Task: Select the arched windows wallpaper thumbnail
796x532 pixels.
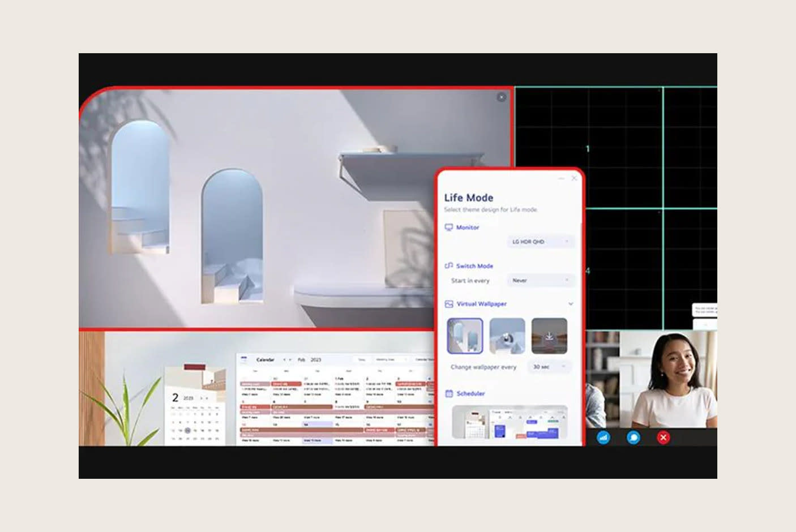Action: pos(465,336)
